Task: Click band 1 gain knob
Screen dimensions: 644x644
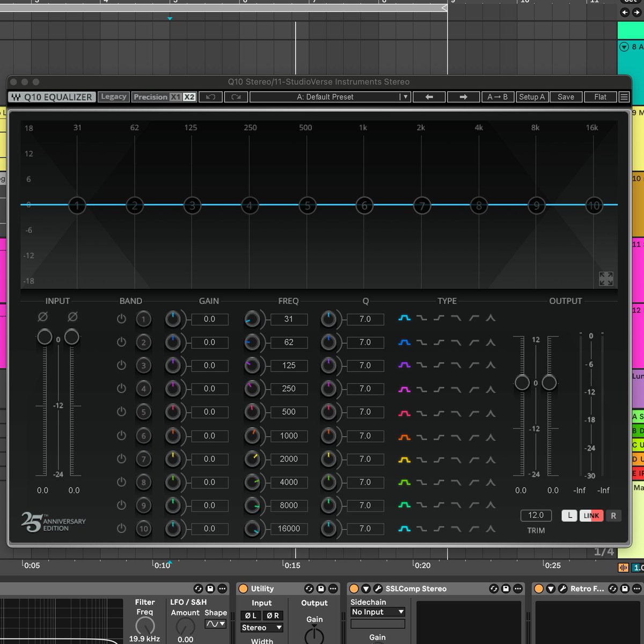Action: point(173,319)
